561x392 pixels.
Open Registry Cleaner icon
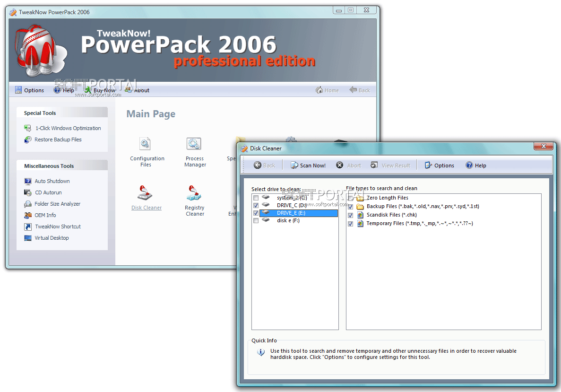pos(194,193)
